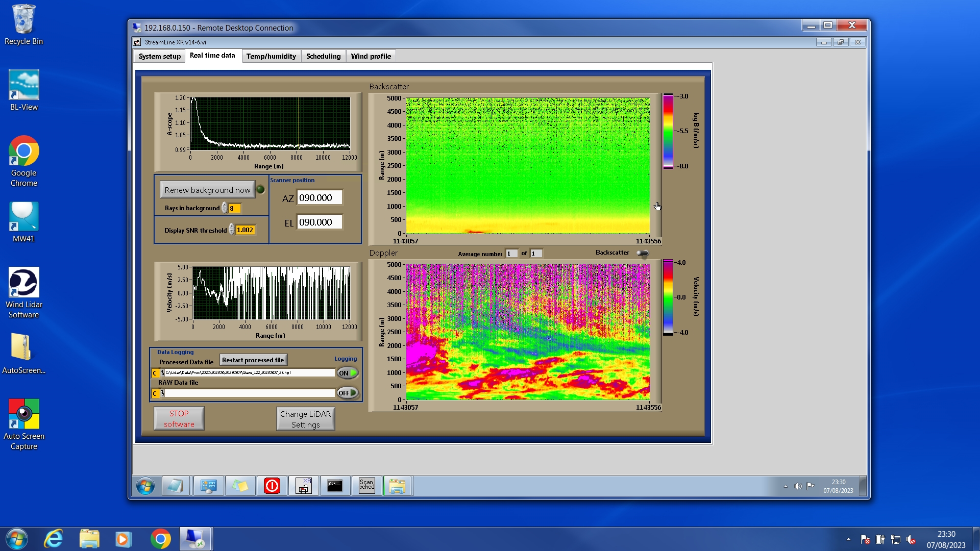Open processed data file path browse selector
Screen dimensions: 980x551
point(162,373)
